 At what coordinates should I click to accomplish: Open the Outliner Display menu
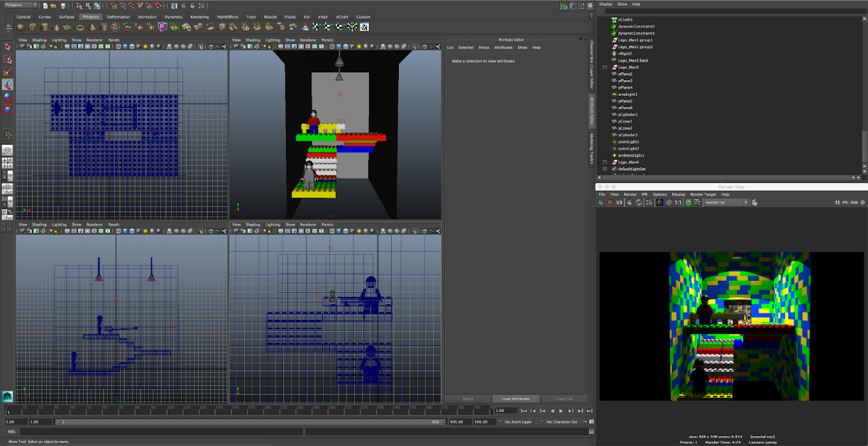[x=605, y=4]
